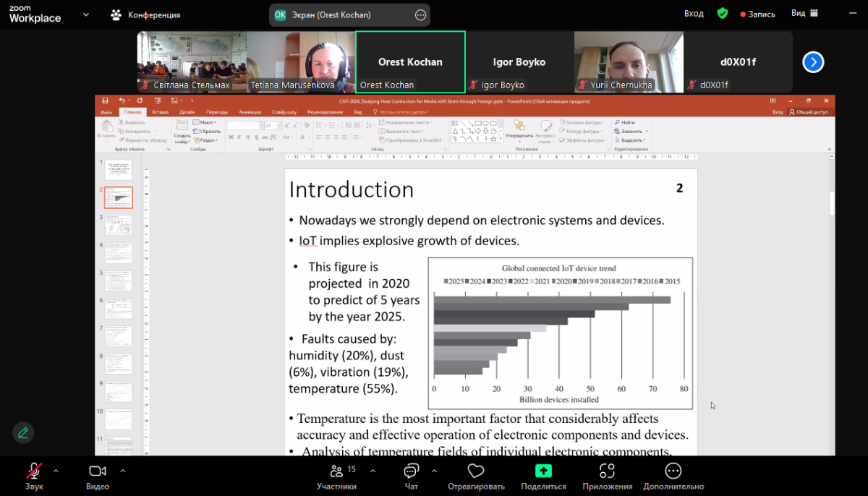Click the green pencil annotate icon
Image resolution: width=868 pixels, height=496 pixels.
[x=23, y=432]
